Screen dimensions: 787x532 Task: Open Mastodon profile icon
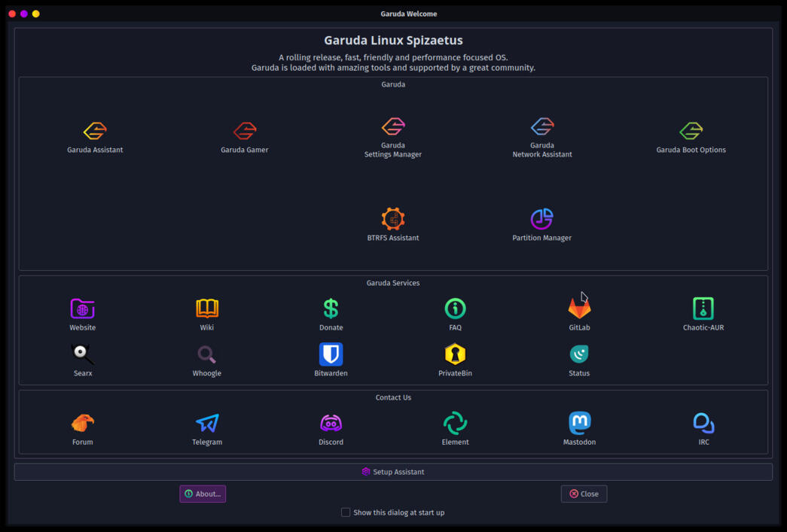click(579, 423)
